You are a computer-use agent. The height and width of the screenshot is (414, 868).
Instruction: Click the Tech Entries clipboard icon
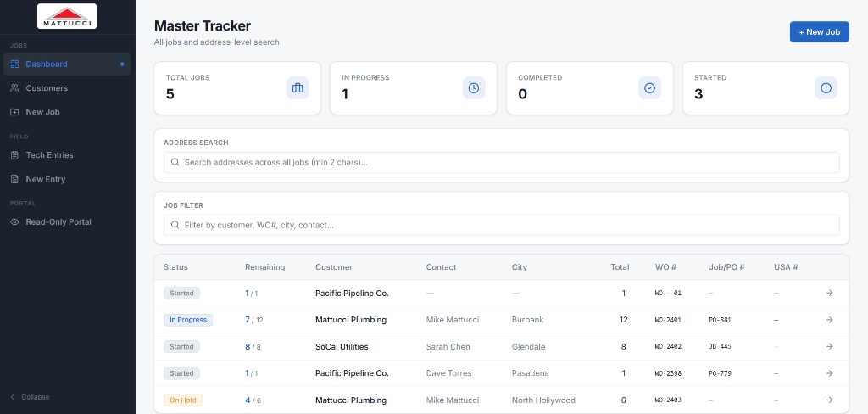[15, 155]
